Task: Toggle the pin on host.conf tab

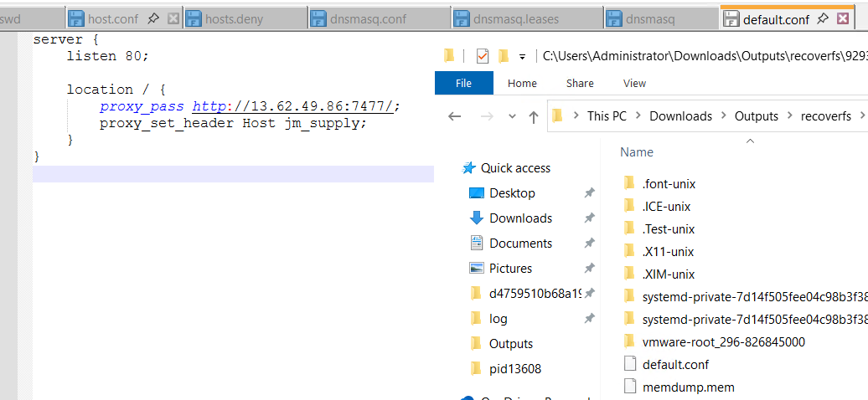Action: [152, 18]
